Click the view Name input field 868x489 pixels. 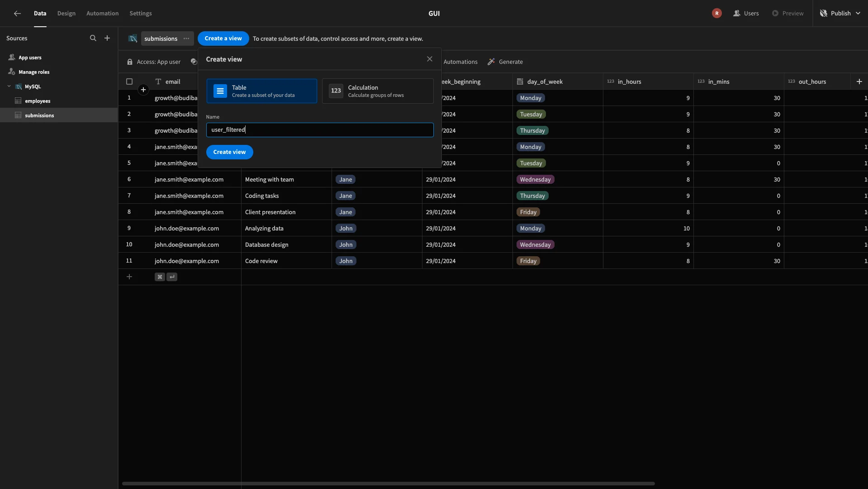pyautogui.click(x=320, y=130)
